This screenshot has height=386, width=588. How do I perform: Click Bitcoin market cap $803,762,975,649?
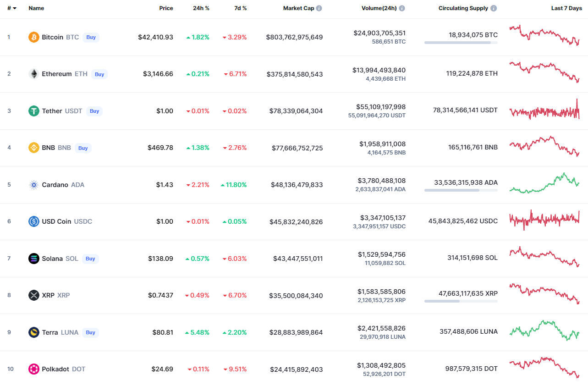click(x=294, y=37)
